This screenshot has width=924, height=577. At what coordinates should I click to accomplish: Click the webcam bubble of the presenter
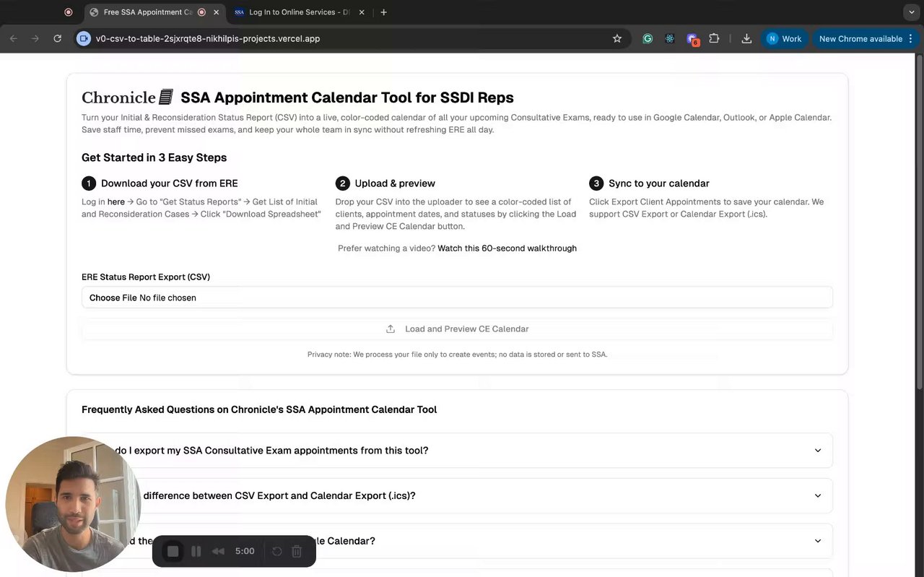(72, 504)
